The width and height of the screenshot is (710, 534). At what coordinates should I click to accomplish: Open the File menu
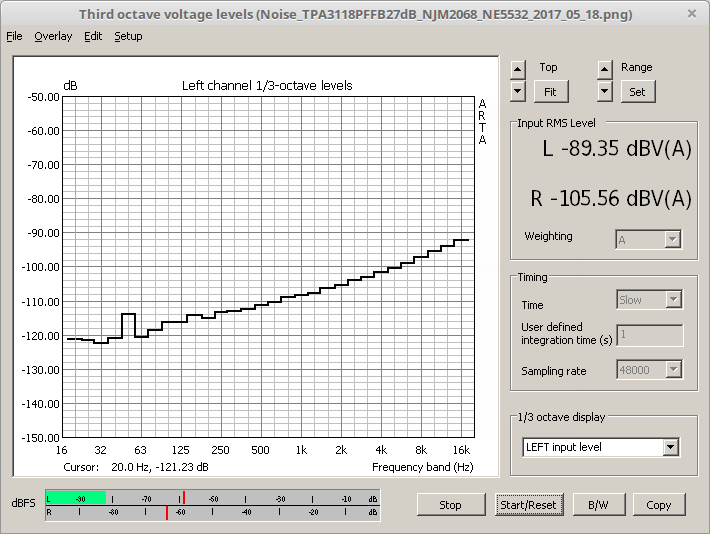(x=14, y=36)
